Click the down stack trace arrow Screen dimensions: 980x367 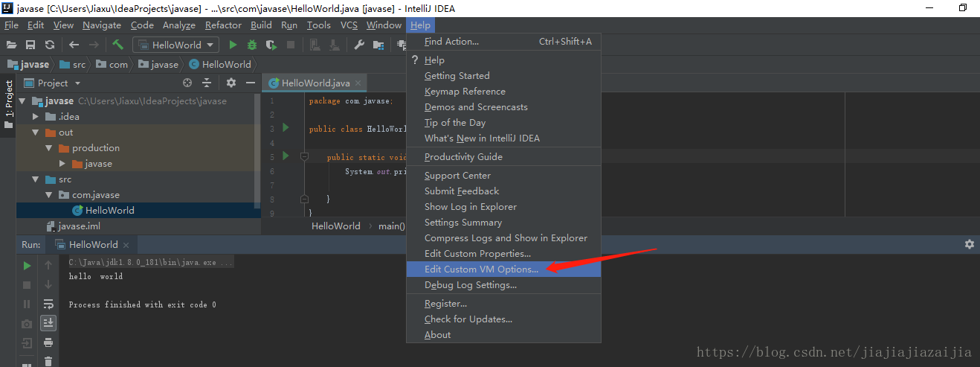pyautogui.click(x=48, y=285)
